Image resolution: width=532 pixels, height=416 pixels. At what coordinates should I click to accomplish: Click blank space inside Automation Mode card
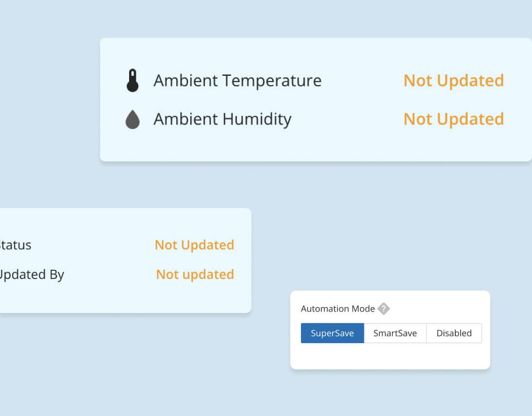click(x=390, y=357)
